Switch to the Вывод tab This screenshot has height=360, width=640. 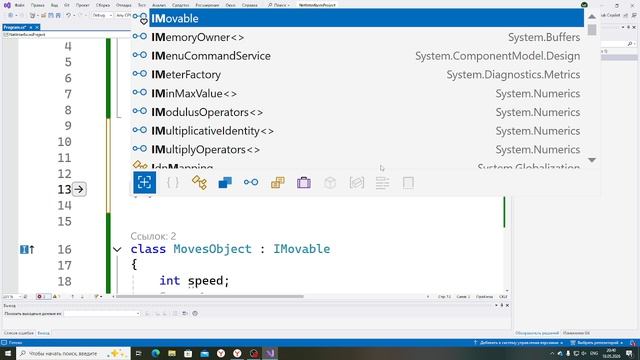pos(43,333)
